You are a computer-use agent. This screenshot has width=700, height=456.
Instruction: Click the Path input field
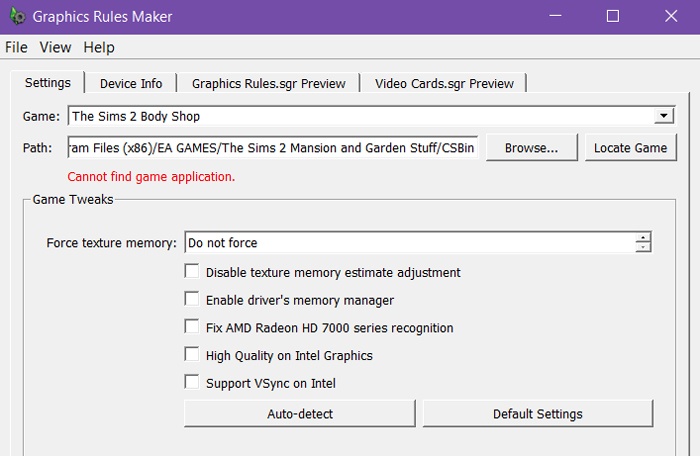click(273, 147)
